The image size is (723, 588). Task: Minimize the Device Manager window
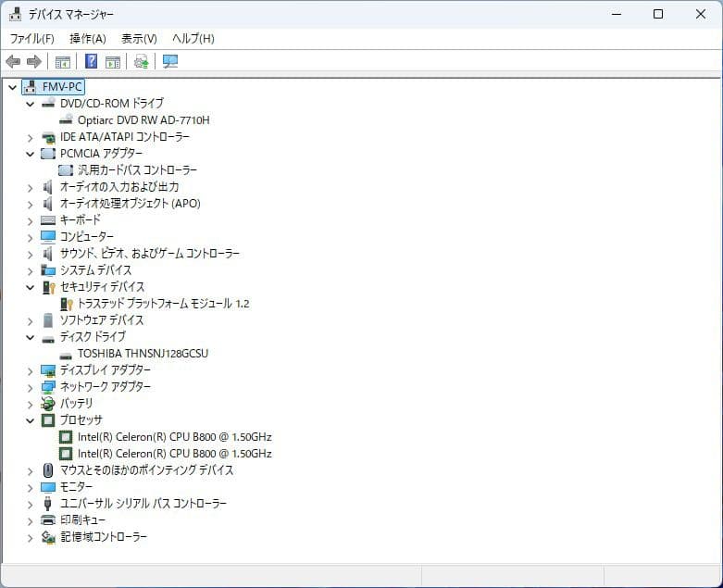(617, 14)
